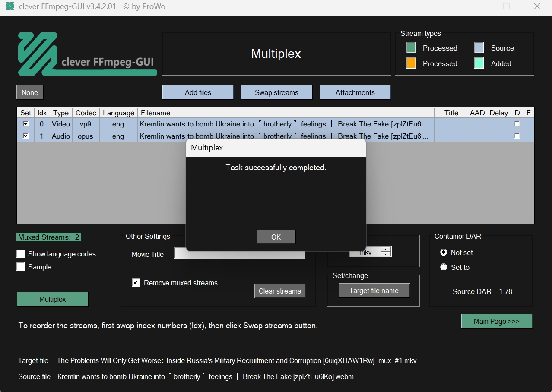Image resolution: width=552 pixels, height=392 pixels.
Task: Click the AAD column header
Action: click(x=477, y=113)
